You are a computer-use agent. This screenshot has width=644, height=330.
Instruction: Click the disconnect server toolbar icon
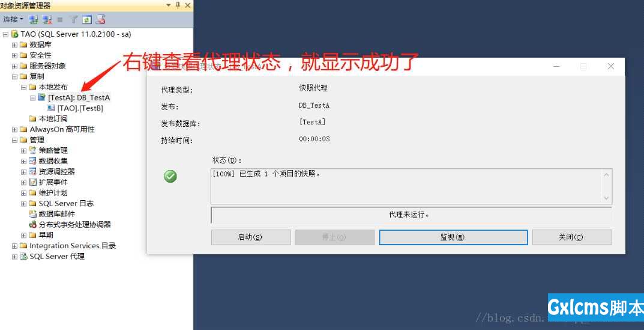(x=47, y=19)
